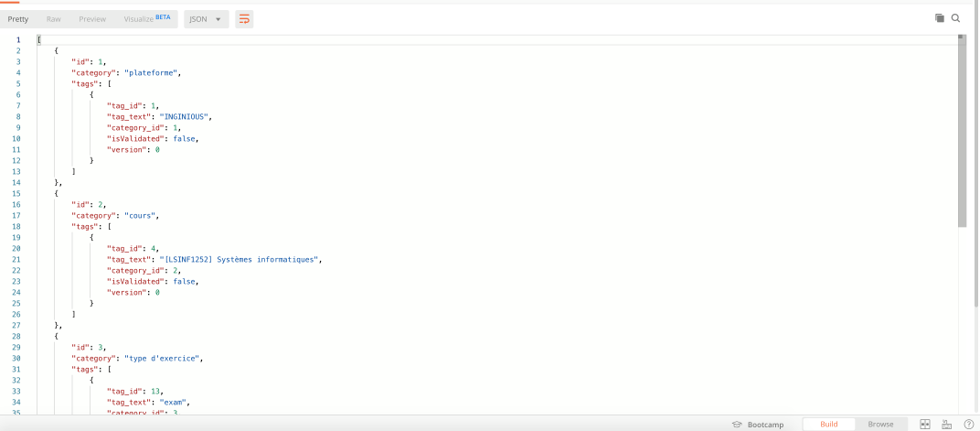Image resolution: width=980 pixels, height=431 pixels.
Task: Click the "tag_id": 13 entry
Action: click(133, 392)
